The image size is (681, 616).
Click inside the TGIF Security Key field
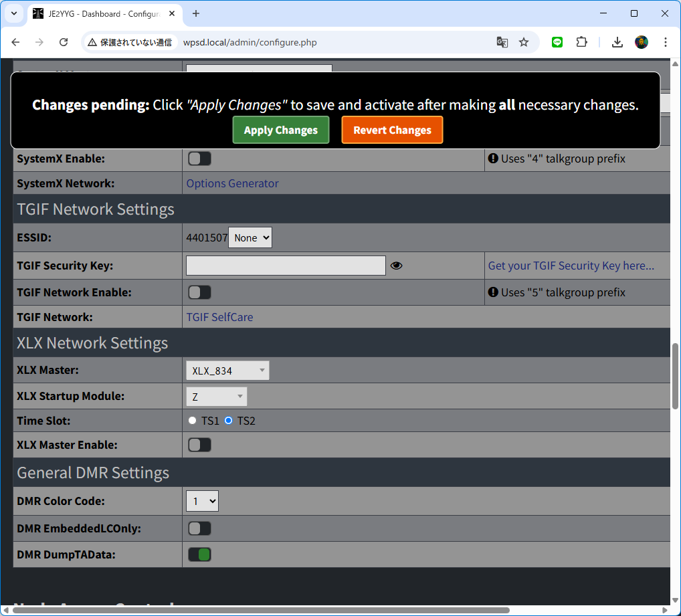[286, 266]
